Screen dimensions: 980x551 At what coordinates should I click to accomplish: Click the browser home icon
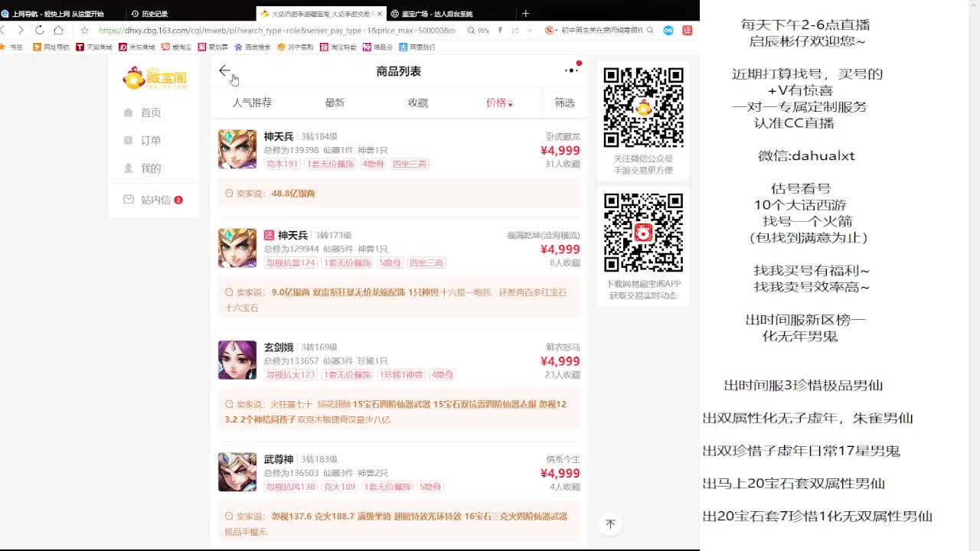coord(58,31)
